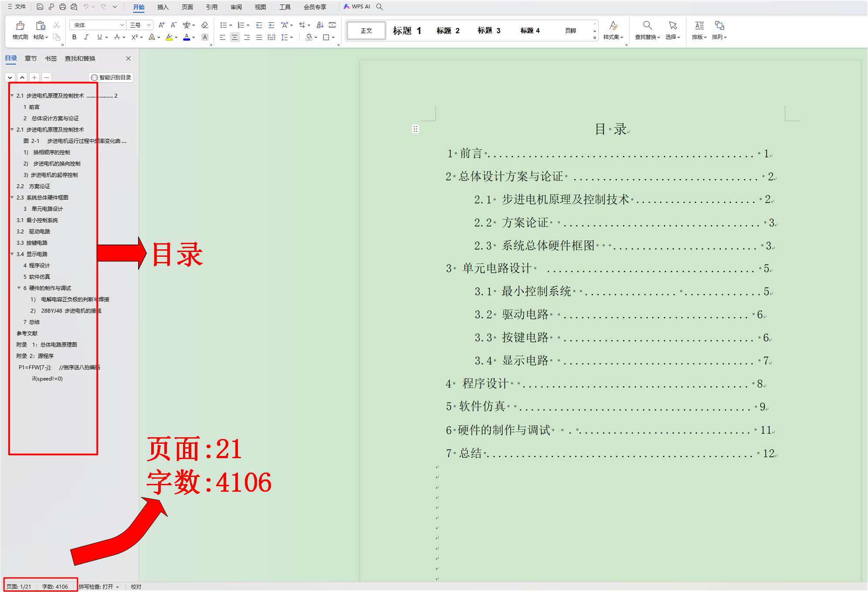Move outline item up with up-arrow button
This screenshot has width=868, height=592.
22,77
